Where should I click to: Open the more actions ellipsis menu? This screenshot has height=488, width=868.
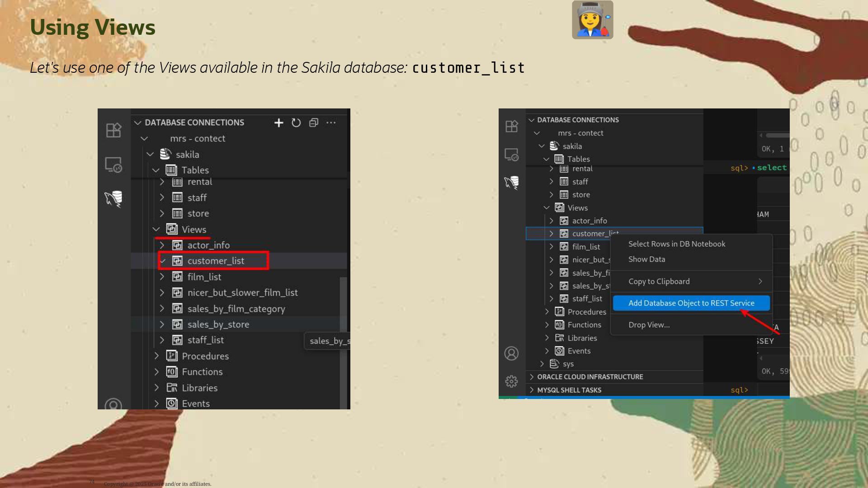331,123
